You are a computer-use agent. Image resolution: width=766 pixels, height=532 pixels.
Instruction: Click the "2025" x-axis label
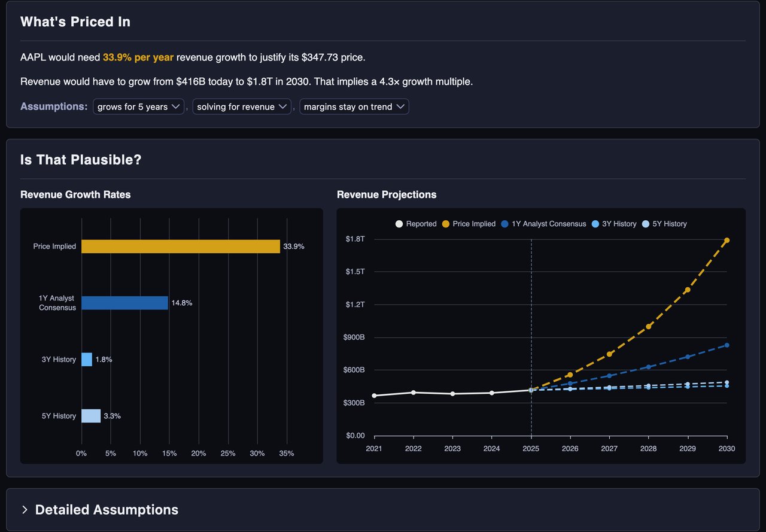tap(531, 448)
